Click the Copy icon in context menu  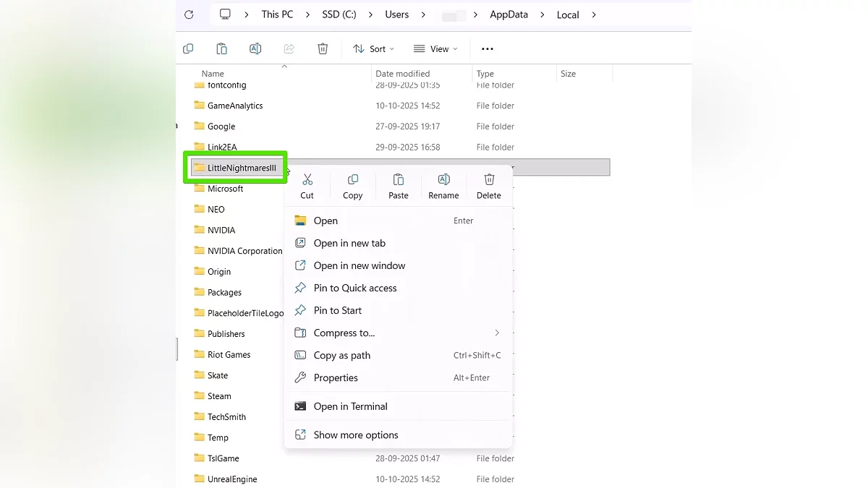pyautogui.click(x=353, y=180)
